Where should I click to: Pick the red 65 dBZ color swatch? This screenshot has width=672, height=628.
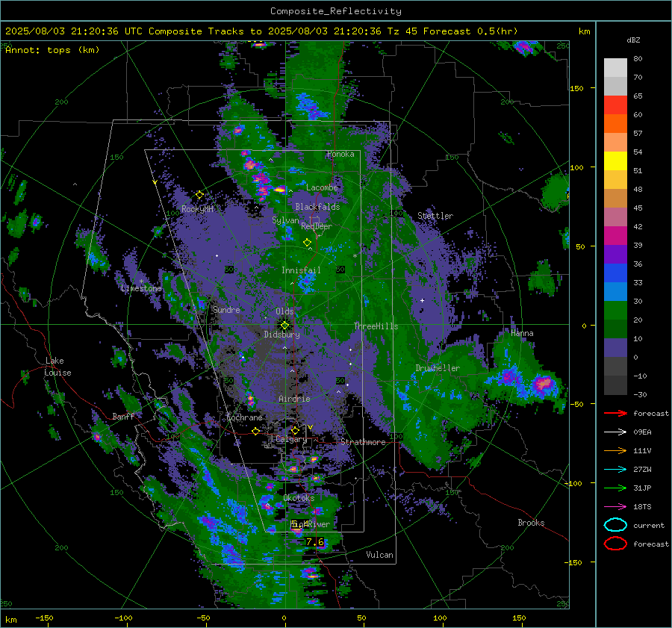[615, 105]
